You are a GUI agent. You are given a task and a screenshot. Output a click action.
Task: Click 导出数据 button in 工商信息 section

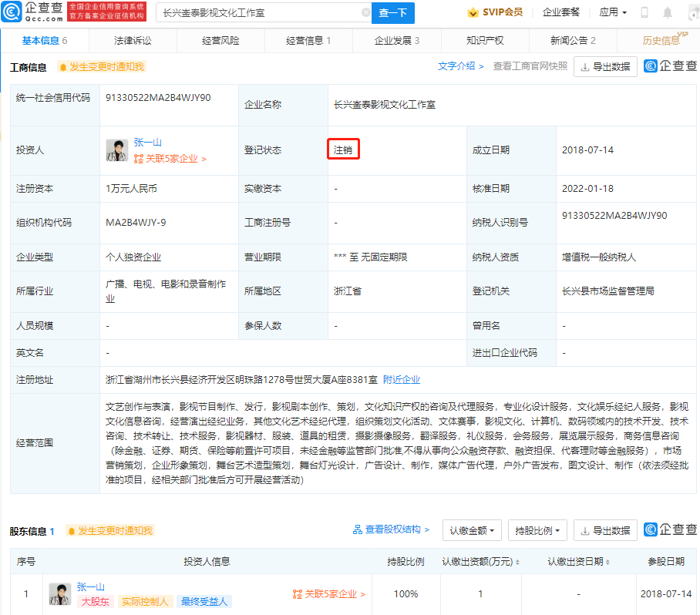(605, 67)
